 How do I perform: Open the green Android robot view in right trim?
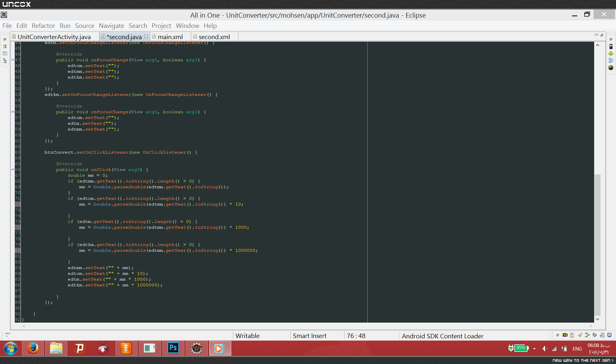pos(611,54)
